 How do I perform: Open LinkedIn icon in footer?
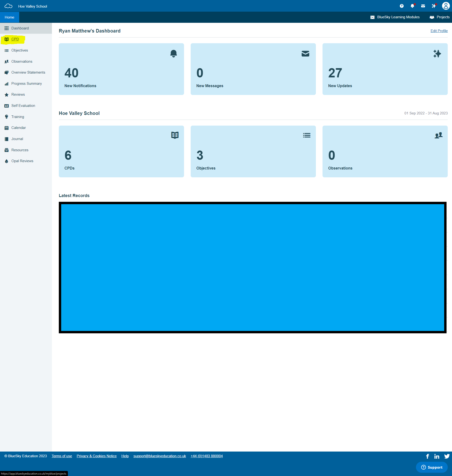(437, 456)
